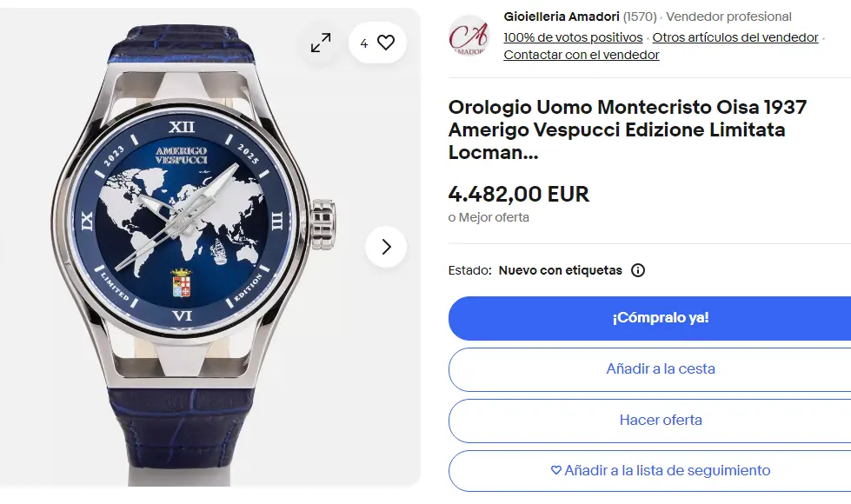
Task: Click the info icon beside Nuevo con etiquetas
Action: [638, 270]
